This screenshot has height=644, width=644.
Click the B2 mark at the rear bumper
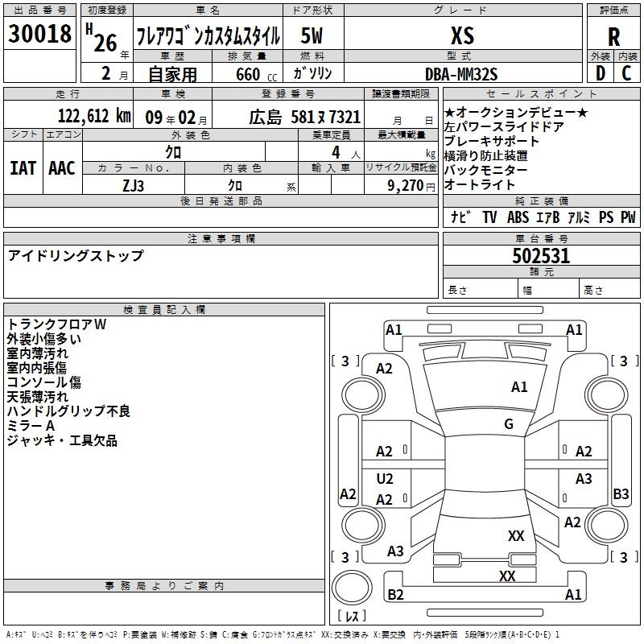pos(395,595)
